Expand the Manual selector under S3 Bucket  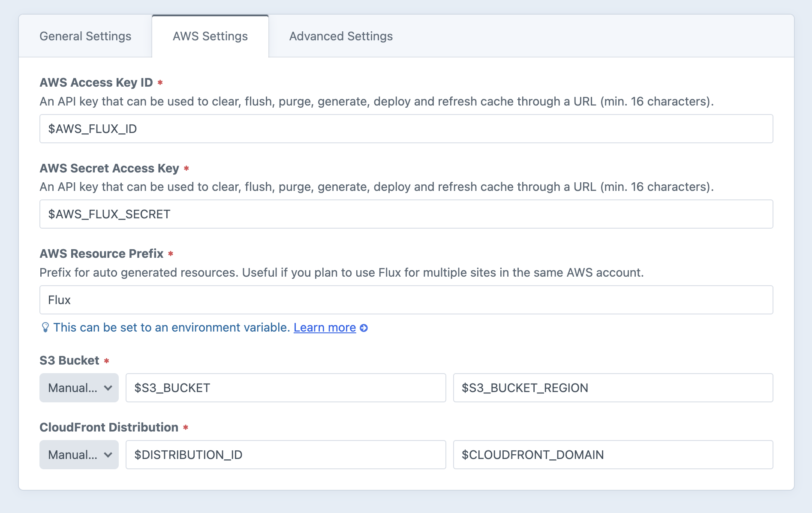tap(79, 388)
